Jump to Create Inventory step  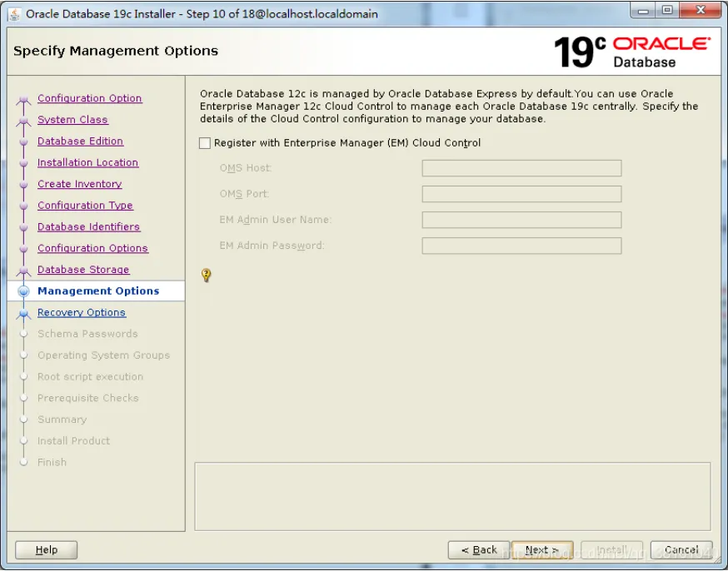79,184
